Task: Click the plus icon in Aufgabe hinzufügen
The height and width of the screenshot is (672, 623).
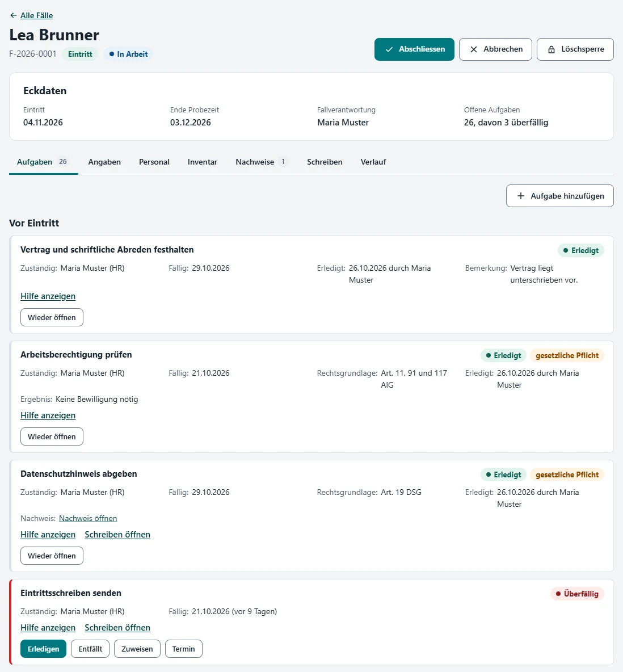Action: (521, 196)
